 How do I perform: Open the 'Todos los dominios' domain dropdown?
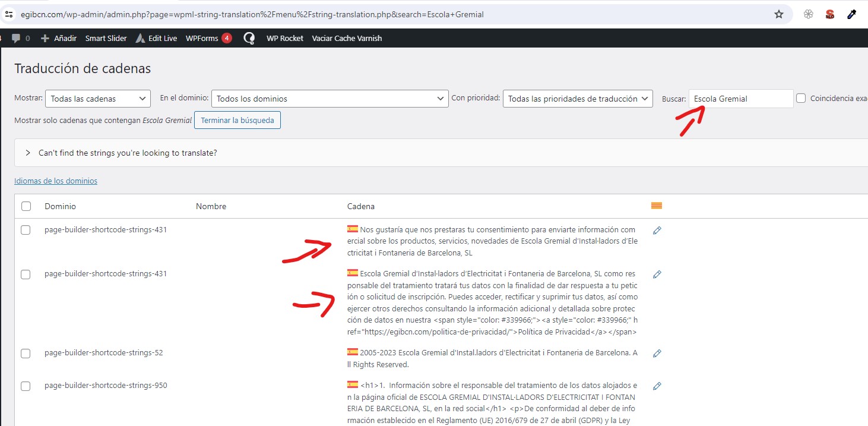click(330, 99)
